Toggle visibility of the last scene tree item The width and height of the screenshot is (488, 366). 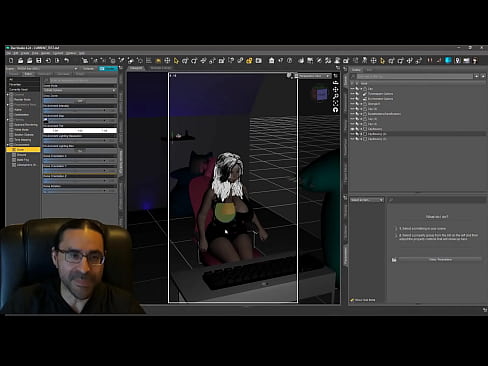[352, 139]
